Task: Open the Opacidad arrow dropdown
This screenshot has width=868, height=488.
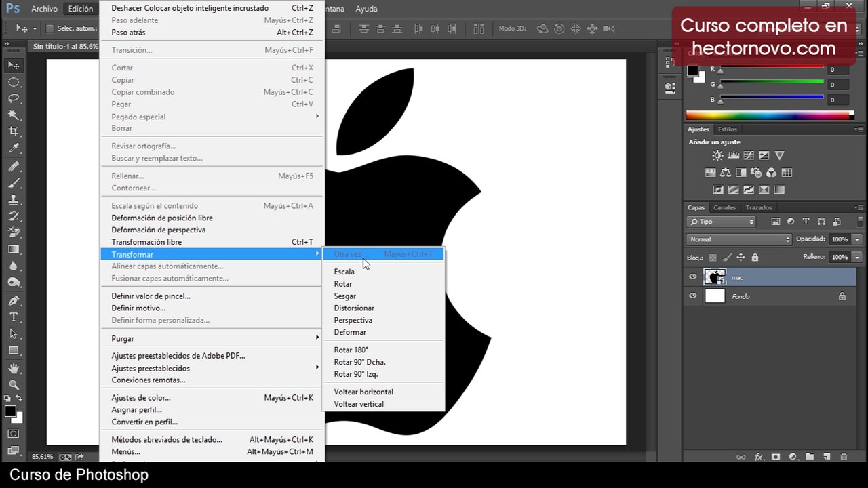Action: [857, 239]
